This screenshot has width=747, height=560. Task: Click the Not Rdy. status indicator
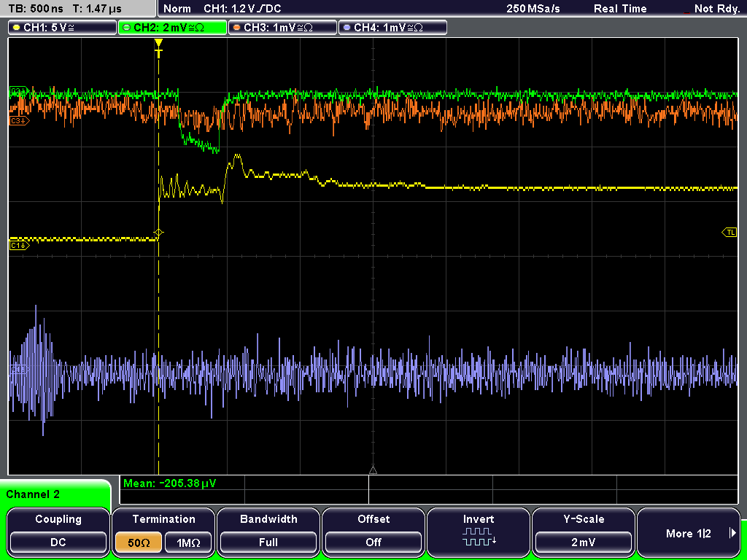(x=716, y=9)
